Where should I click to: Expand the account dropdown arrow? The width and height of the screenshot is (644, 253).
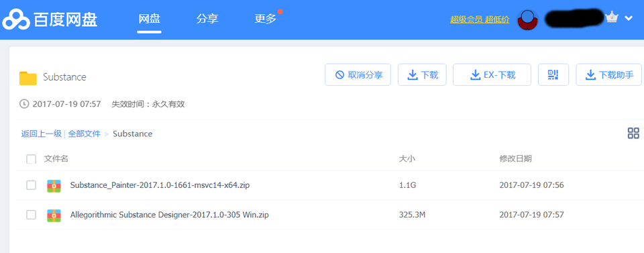pyautogui.click(x=629, y=18)
